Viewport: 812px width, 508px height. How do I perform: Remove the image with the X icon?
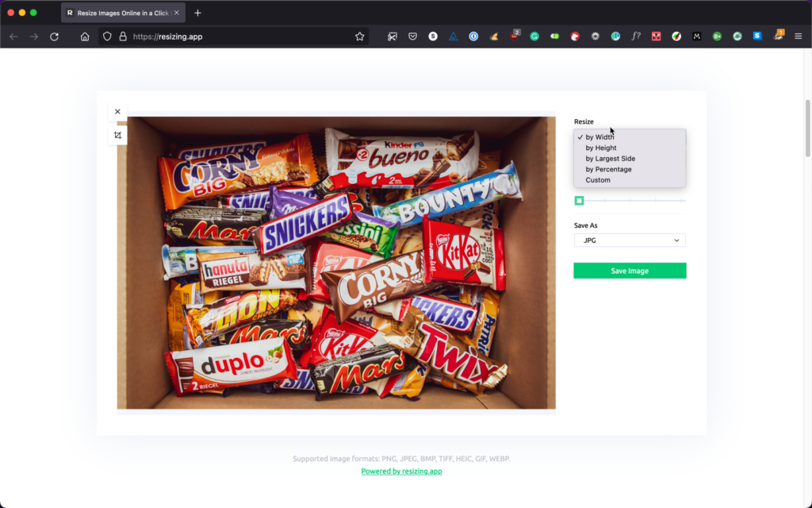tap(117, 112)
